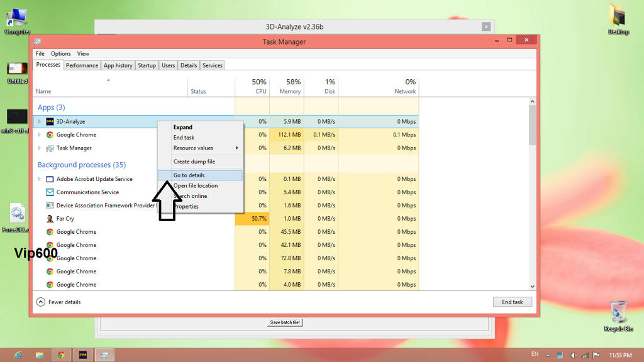Click the Task Manager taskbar button
This screenshot has width=644, height=362.
(x=105, y=355)
